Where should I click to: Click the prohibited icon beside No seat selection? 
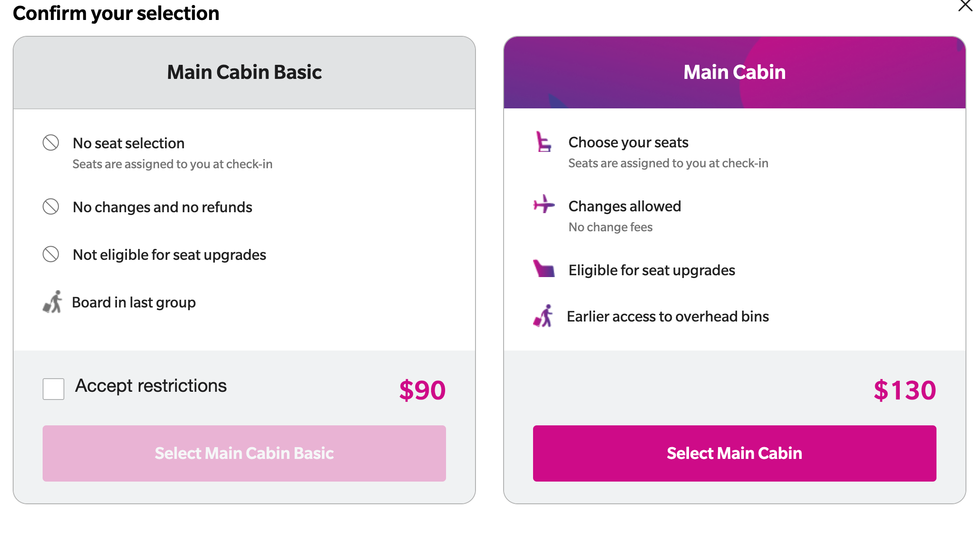(51, 143)
